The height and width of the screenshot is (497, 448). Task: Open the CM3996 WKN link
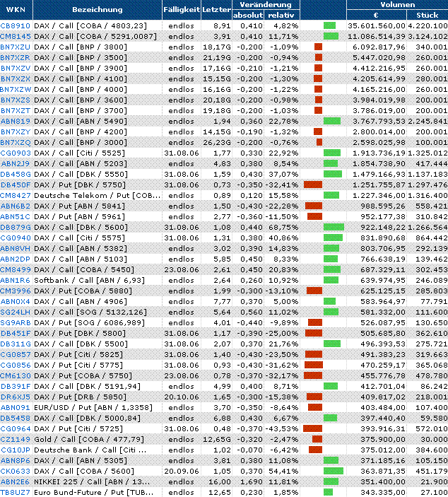point(16,291)
